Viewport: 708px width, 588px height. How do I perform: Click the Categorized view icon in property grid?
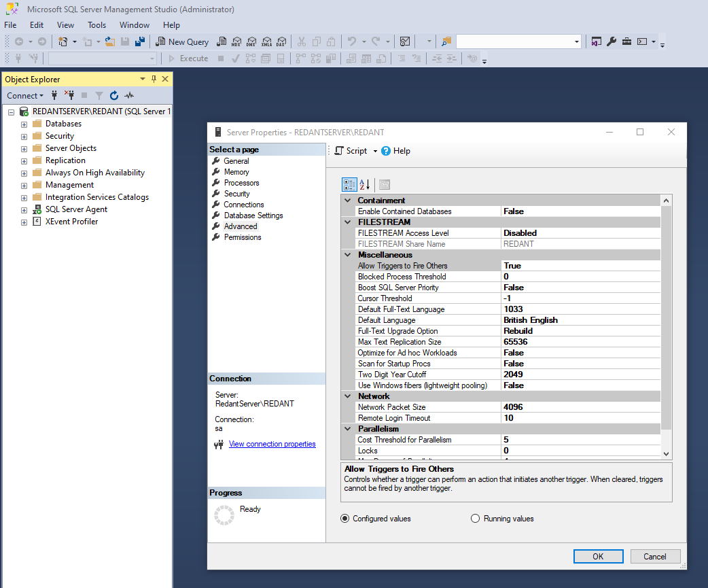click(x=349, y=184)
